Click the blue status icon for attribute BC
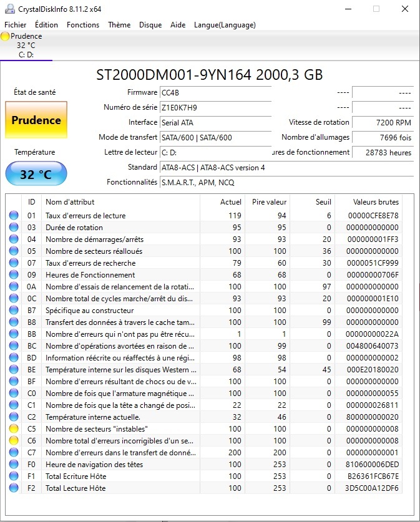The width and height of the screenshot is (420, 522). tap(14, 346)
